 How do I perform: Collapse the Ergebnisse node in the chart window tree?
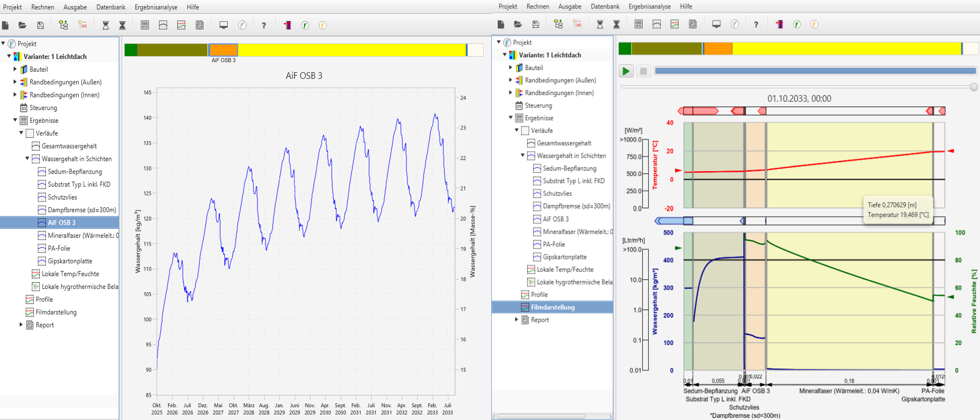[15, 120]
